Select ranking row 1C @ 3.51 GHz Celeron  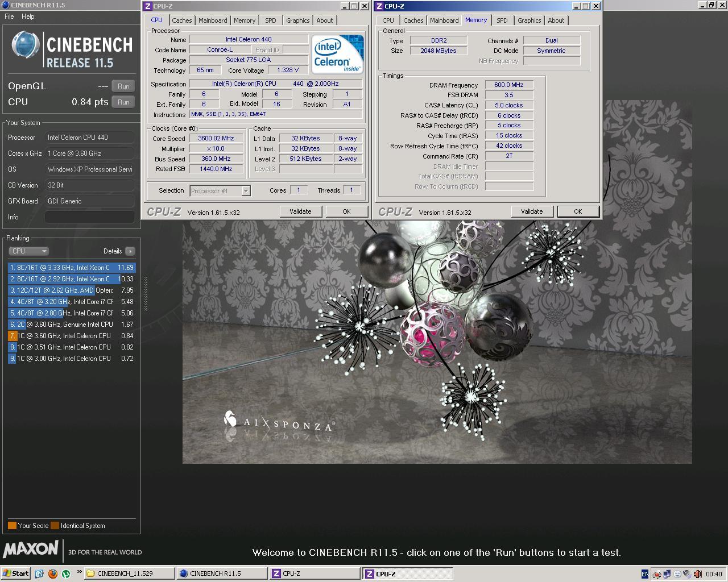72,347
